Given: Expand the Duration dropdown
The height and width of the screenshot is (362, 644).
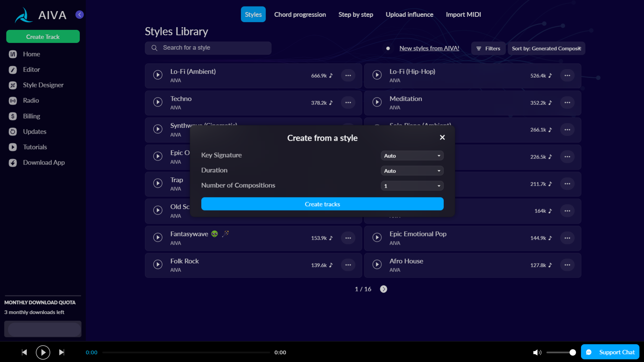Looking at the screenshot, I should coord(412,171).
